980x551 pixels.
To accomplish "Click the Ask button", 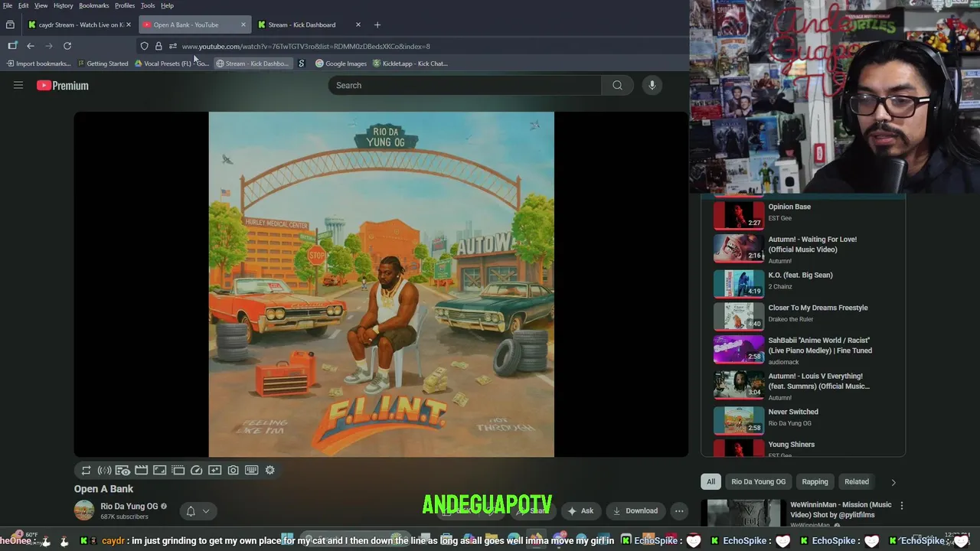I will tap(580, 511).
